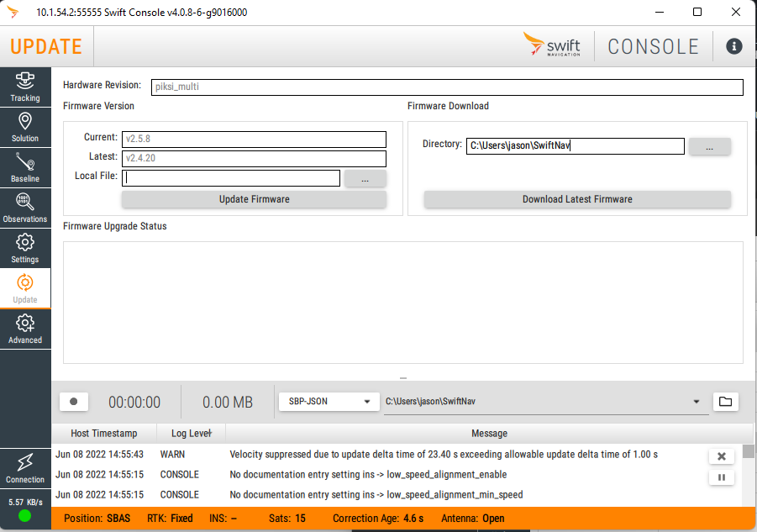The width and height of the screenshot is (757, 532).
Task: Open the Solution tab in sidebar
Action: pos(25,128)
